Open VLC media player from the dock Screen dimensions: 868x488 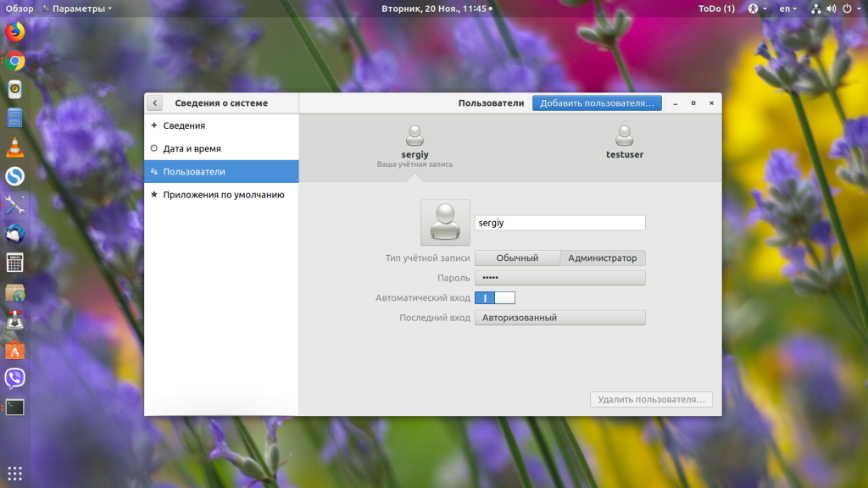click(x=15, y=147)
